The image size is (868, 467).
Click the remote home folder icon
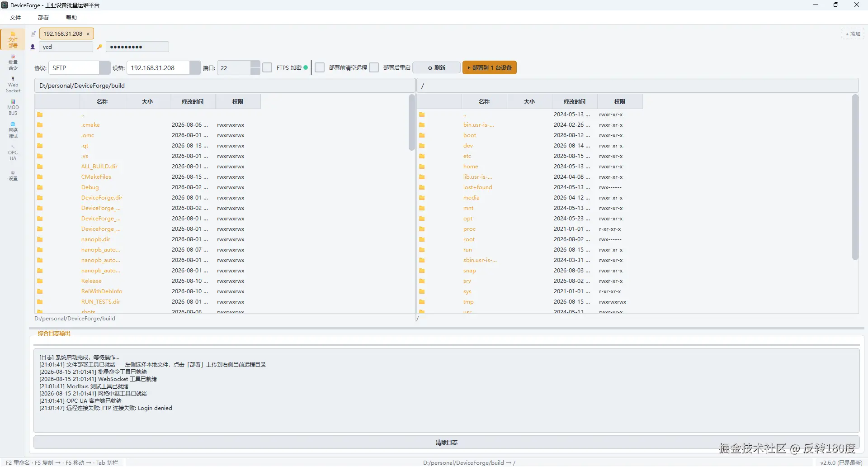click(x=422, y=167)
